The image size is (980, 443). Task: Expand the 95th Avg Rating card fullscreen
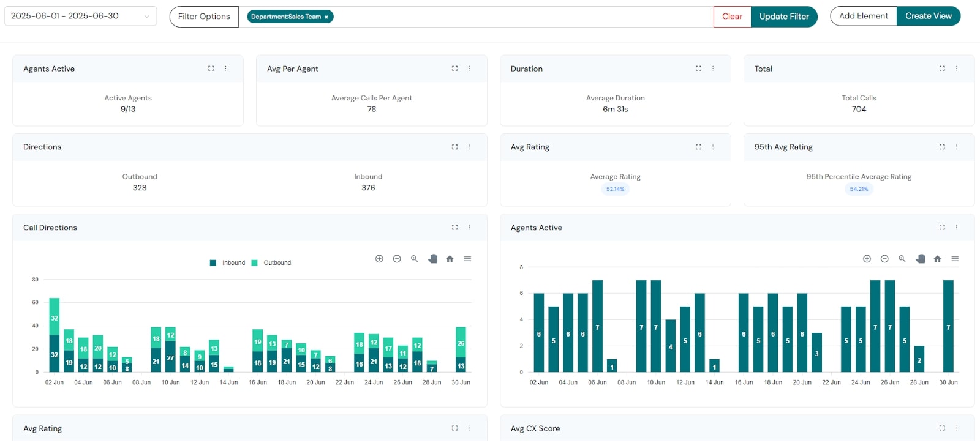[942, 147]
